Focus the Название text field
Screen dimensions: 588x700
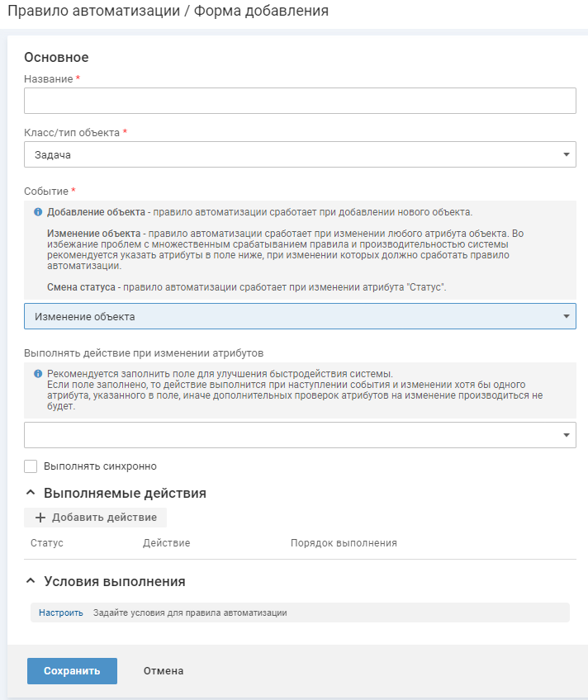tap(300, 101)
